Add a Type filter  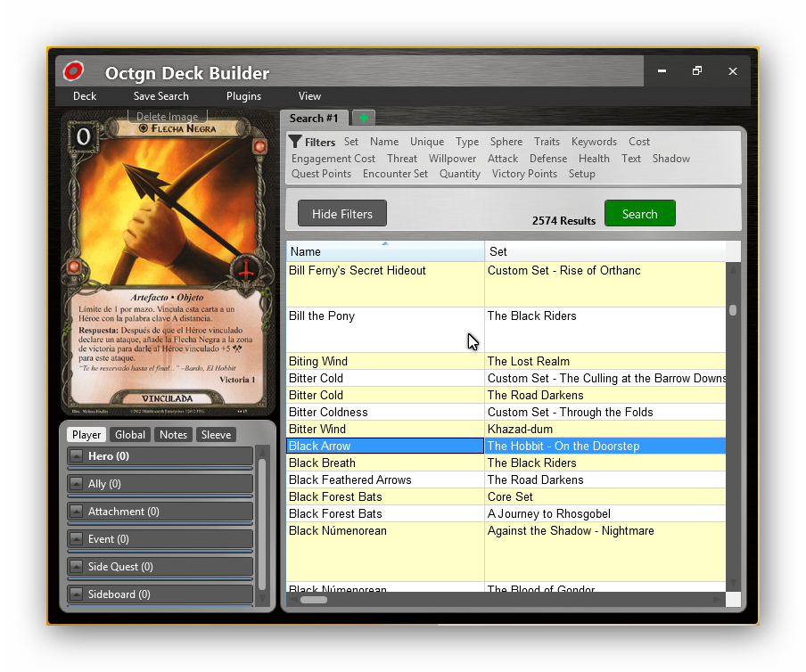[467, 142]
